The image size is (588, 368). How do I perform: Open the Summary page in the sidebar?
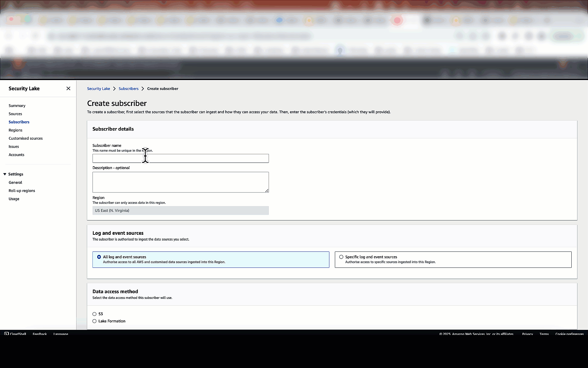[17, 106]
